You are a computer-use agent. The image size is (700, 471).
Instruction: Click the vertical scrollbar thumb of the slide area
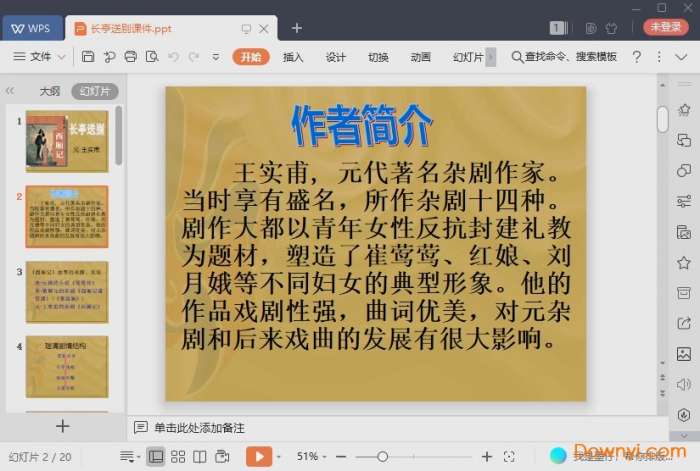[x=662, y=119]
